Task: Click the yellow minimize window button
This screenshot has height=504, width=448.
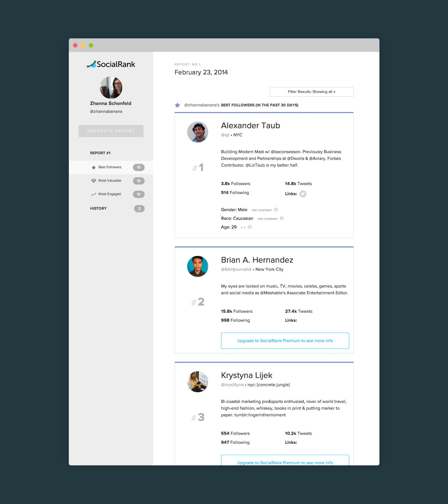Action: [83, 45]
